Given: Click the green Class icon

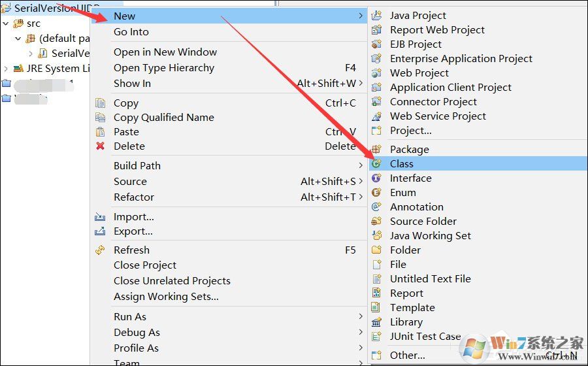Looking at the screenshot, I should pos(376,164).
